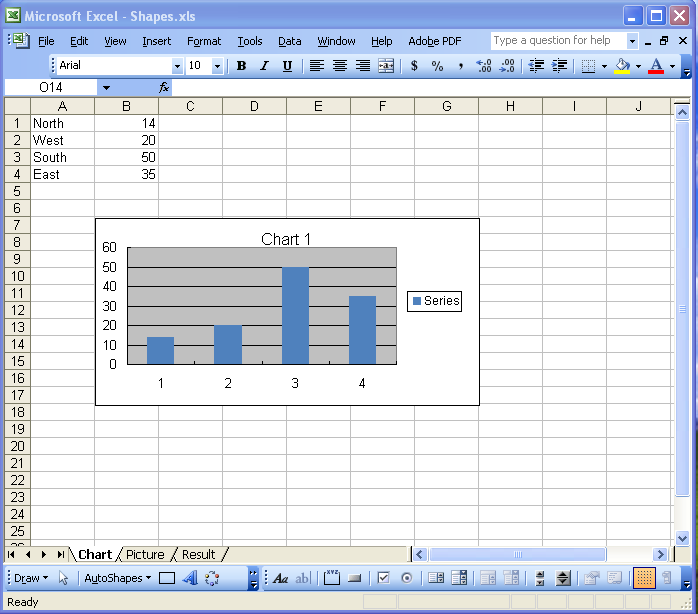Go to last sheet tab button
698x614 pixels.
tap(61, 554)
